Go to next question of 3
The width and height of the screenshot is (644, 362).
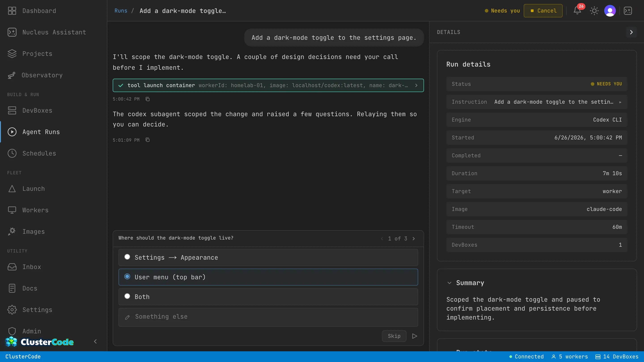pos(414,239)
